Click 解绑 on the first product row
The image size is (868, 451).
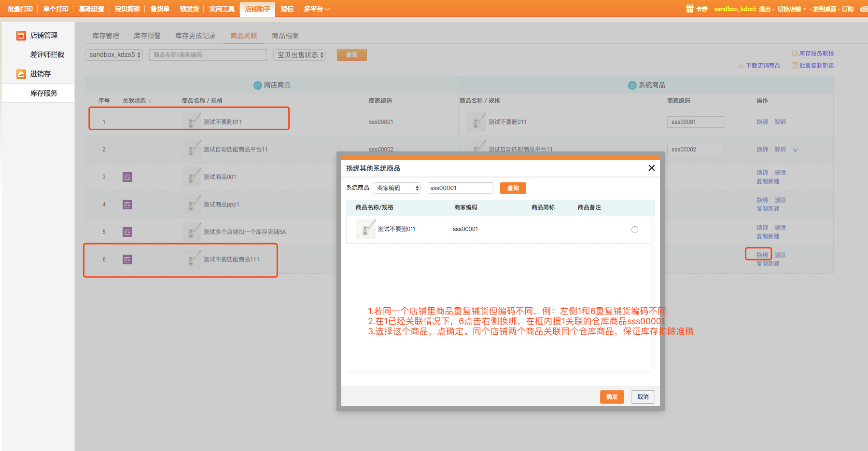point(780,122)
